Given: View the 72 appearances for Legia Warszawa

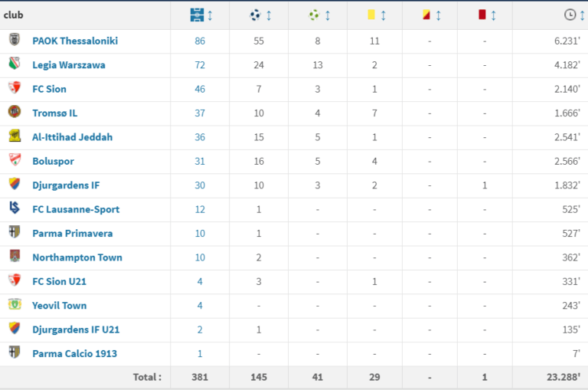Looking at the screenshot, I should tap(200, 65).
